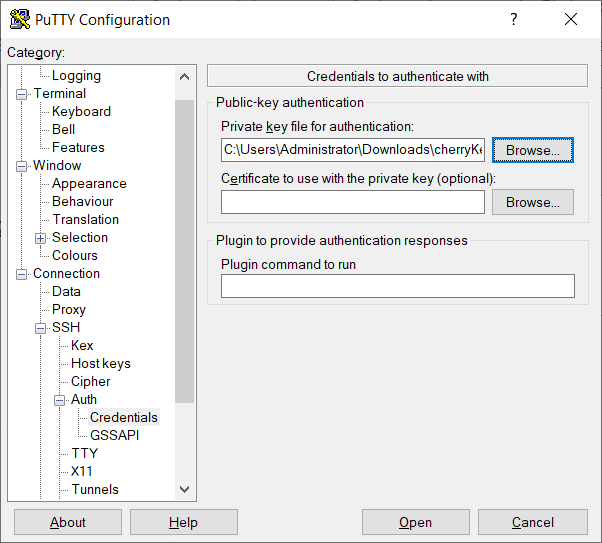The width and height of the screenshot is (602, 543).
Task: Open the Bell settings
Action: pyautogui.click(x=63, y=129)
